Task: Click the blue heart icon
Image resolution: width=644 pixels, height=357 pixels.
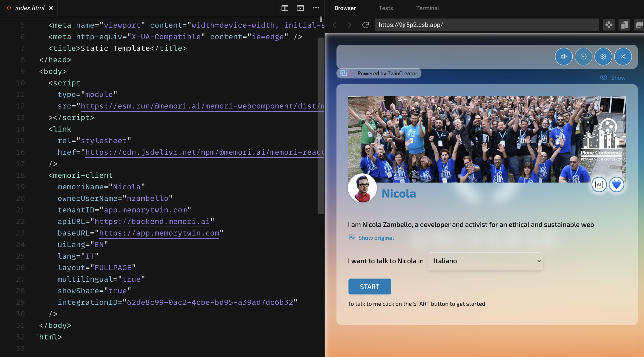Action: (616, 184)
